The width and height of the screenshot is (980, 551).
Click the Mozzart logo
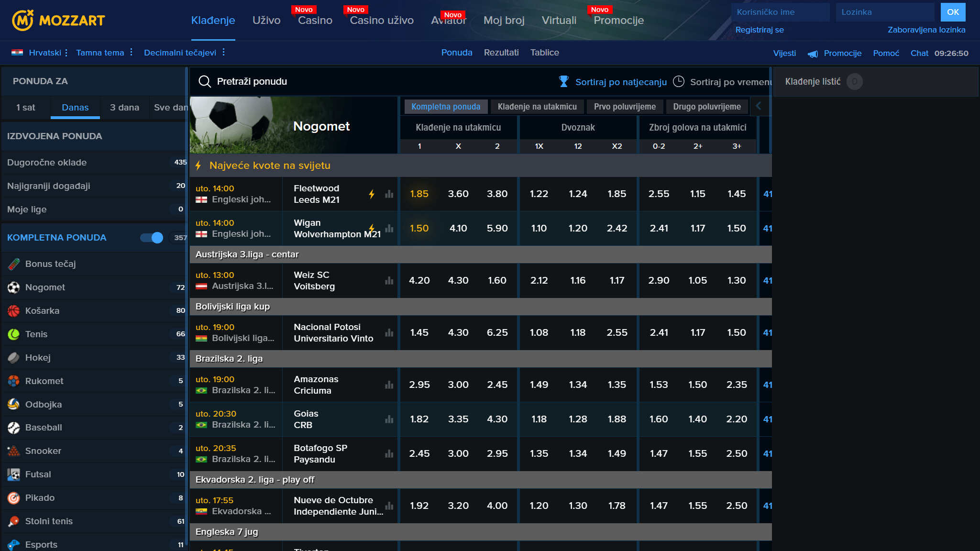(x=58, y=20)
